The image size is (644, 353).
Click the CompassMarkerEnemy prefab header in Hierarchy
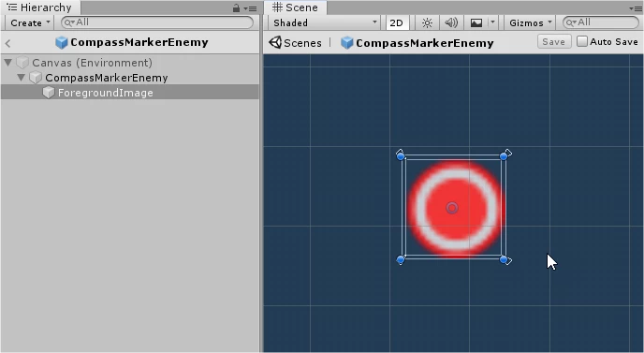point(132,42)
